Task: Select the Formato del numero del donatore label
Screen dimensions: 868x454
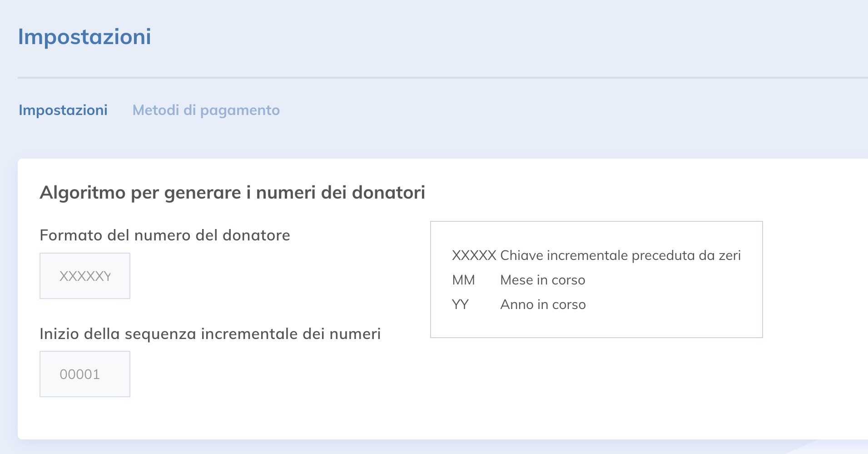Action: coord(165,235)
